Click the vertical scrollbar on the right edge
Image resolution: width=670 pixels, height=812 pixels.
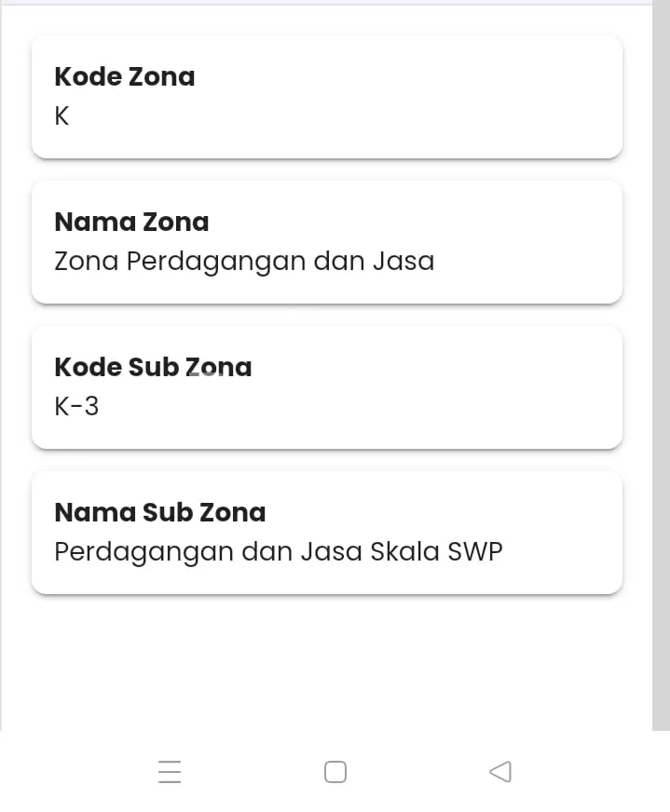661,372
